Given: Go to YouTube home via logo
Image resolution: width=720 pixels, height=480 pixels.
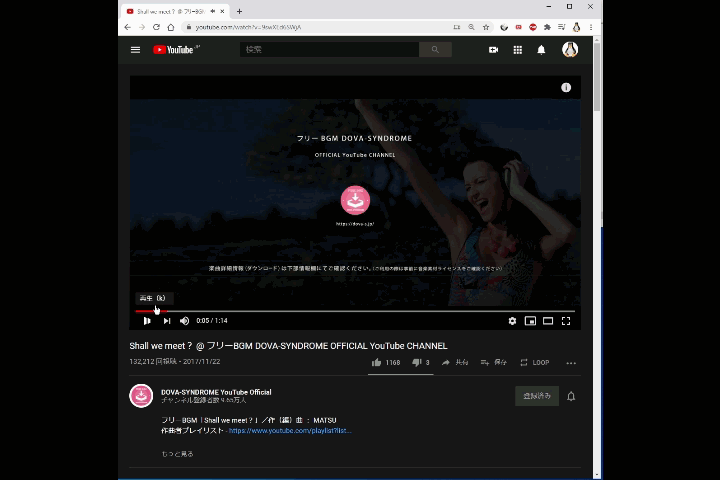Looking at the screenshot, I should point(173,50).
